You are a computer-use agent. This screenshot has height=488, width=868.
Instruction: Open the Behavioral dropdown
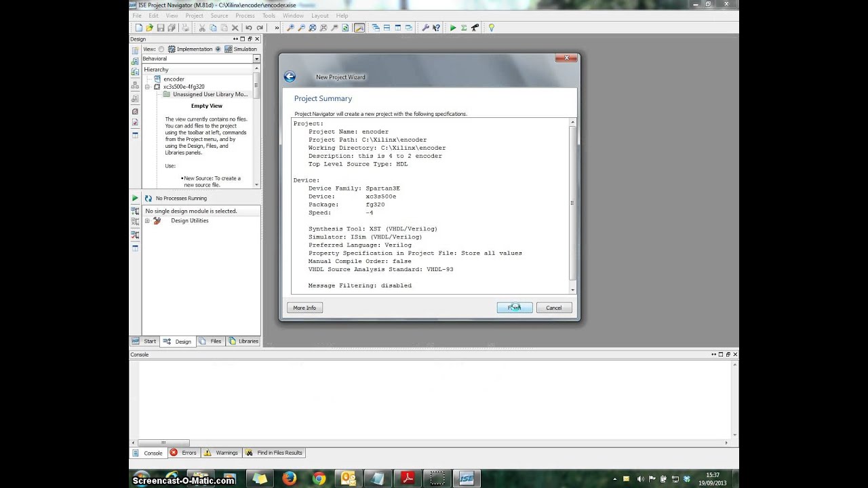(x=256, y=59)
